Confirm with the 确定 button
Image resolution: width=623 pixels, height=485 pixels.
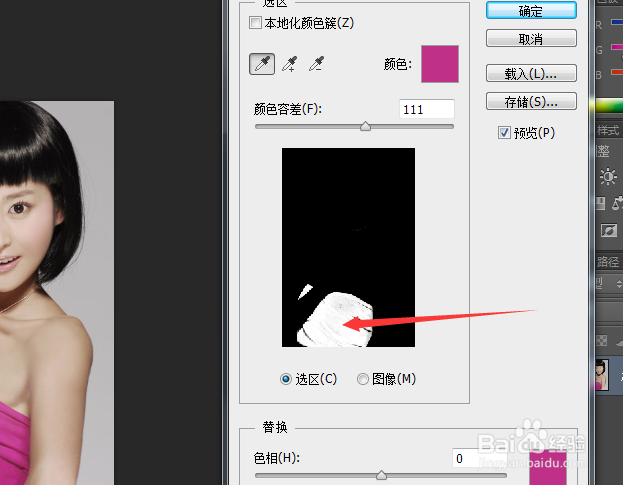coord(531,11)
